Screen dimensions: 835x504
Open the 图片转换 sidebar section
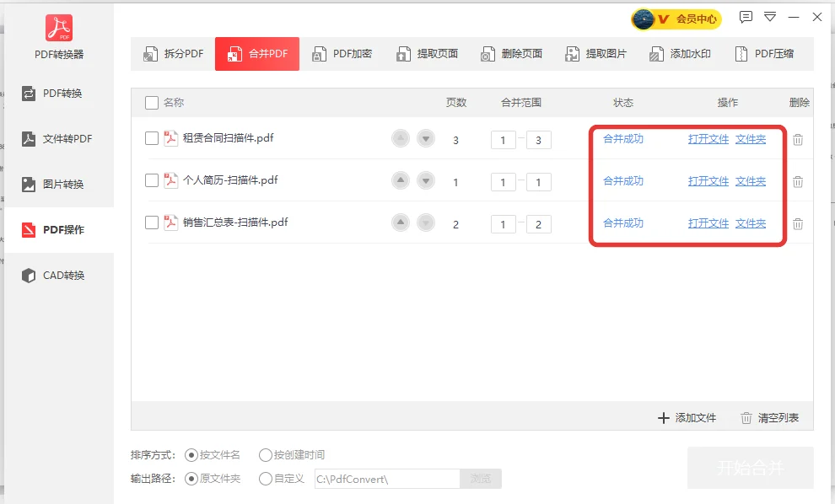[x=59, y=184]
